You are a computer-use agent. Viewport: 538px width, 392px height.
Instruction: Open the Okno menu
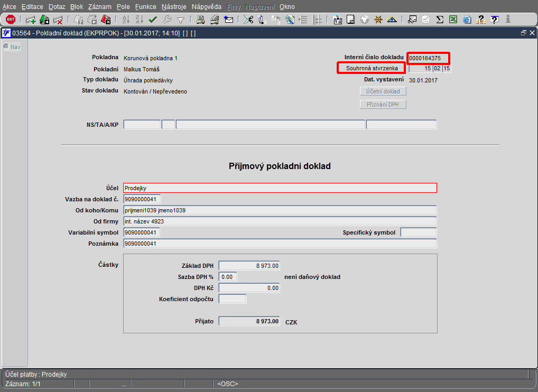tap(287, 7)
